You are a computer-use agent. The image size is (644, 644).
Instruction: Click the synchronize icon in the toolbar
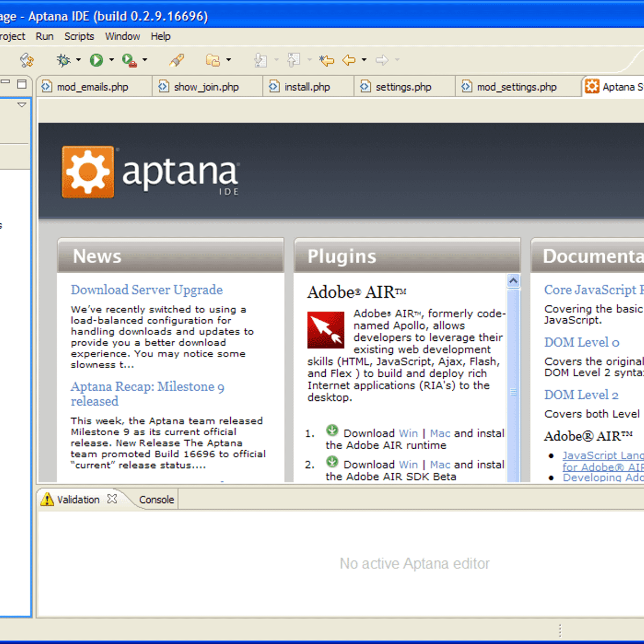pyautogui.click(x=26, y=60)
